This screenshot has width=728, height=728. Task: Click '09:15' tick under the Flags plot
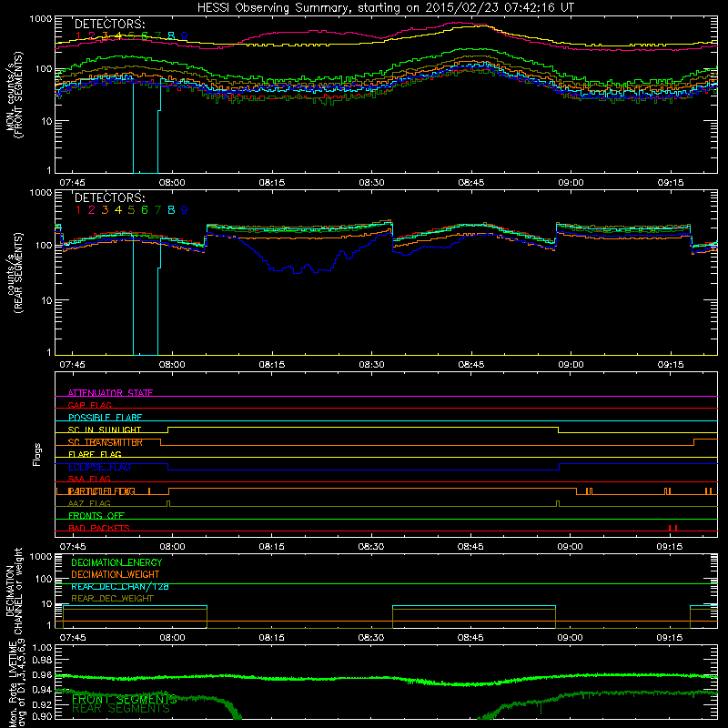point(670,547)
